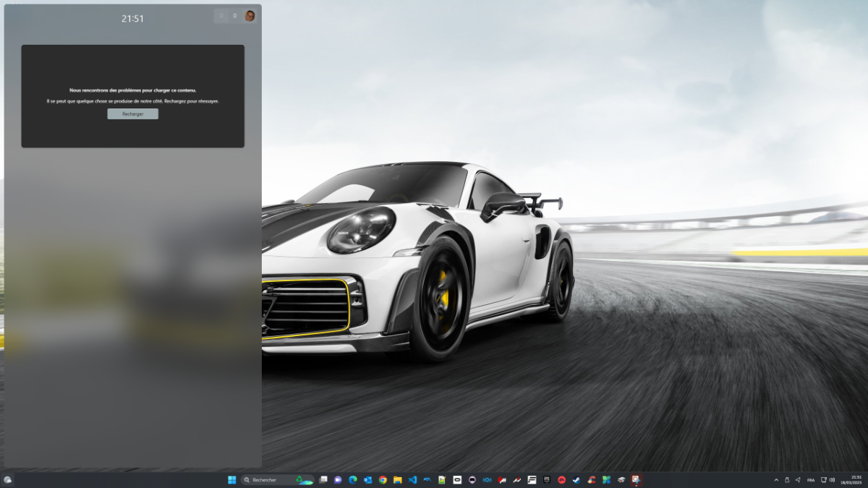The height and width of the screenshot is (488, 868).
Task: Open Outlook from the taskbar
Action: [x=367, y=480]
